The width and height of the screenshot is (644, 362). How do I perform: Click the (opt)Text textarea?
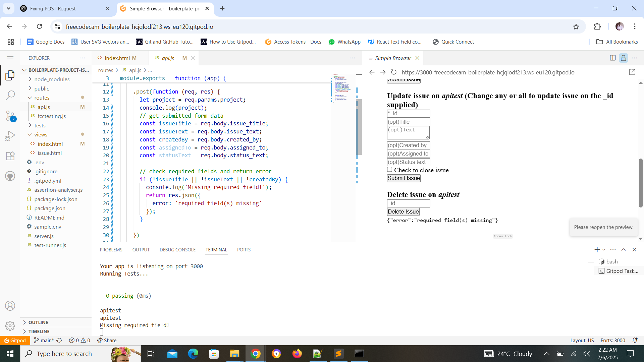[408, 133]
